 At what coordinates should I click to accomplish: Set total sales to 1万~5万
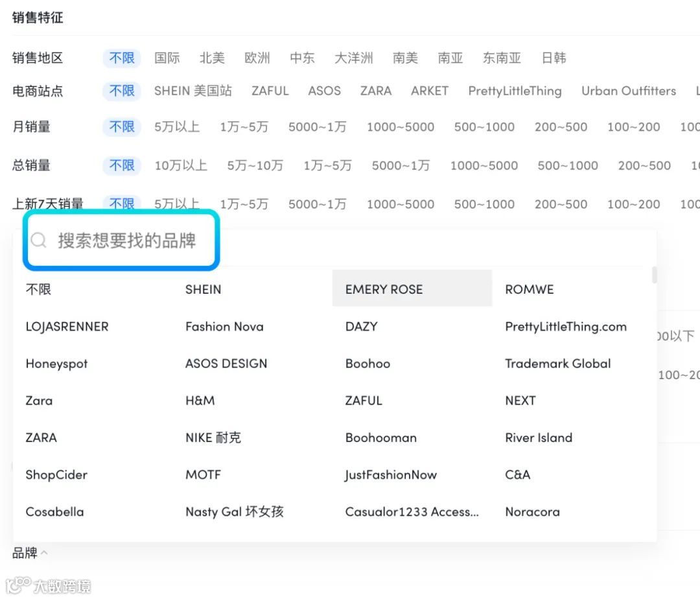328,165
